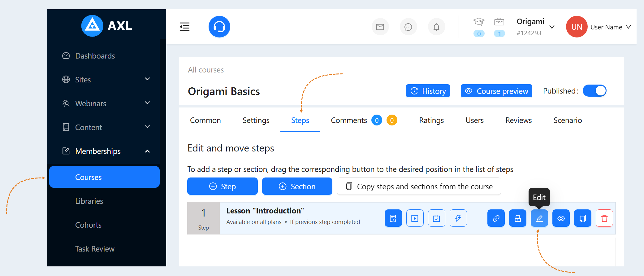Click the delete trash icon for lesson
644x276 pixels.
(604, 218)
